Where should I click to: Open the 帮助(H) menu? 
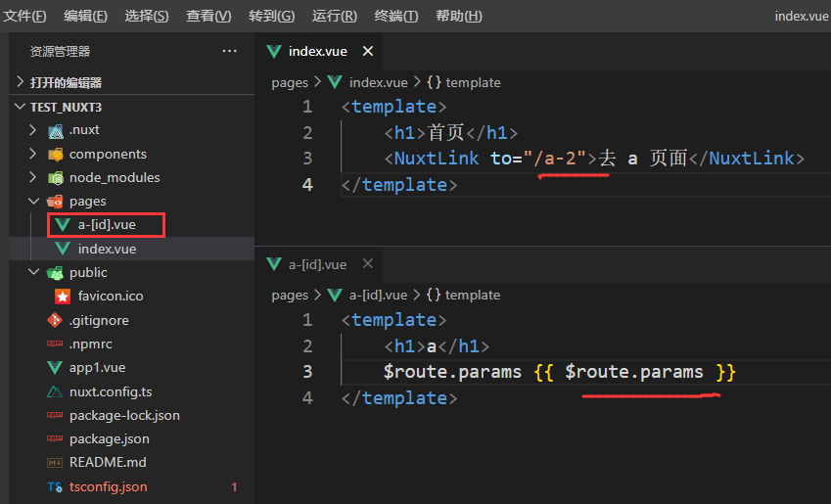tap(458, 16)
